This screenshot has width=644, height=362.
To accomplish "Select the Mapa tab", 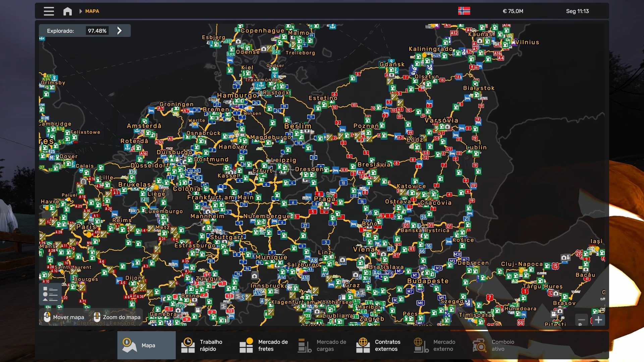I will tap(146, 345).
